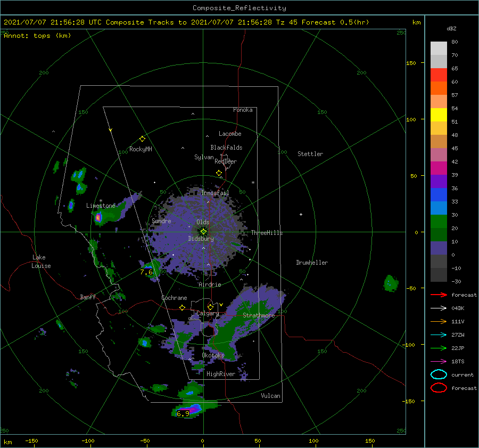Click the Lake Louise label
The height and width of the screenshot is (448, 479).
point(41,262)
